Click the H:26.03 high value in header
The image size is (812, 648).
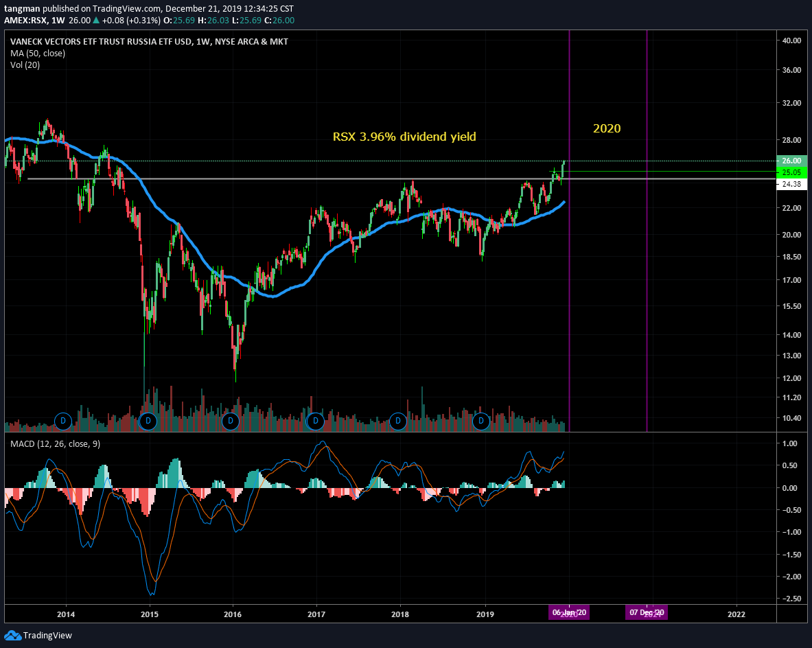[x=213, y=20]
